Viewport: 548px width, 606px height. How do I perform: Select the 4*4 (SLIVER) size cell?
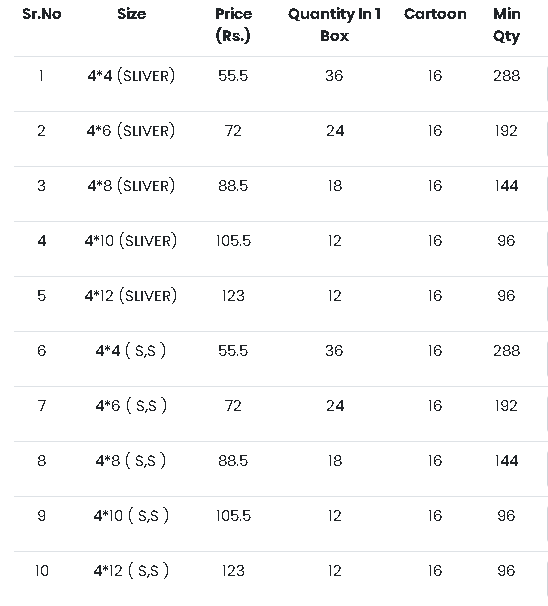(131, 76)
